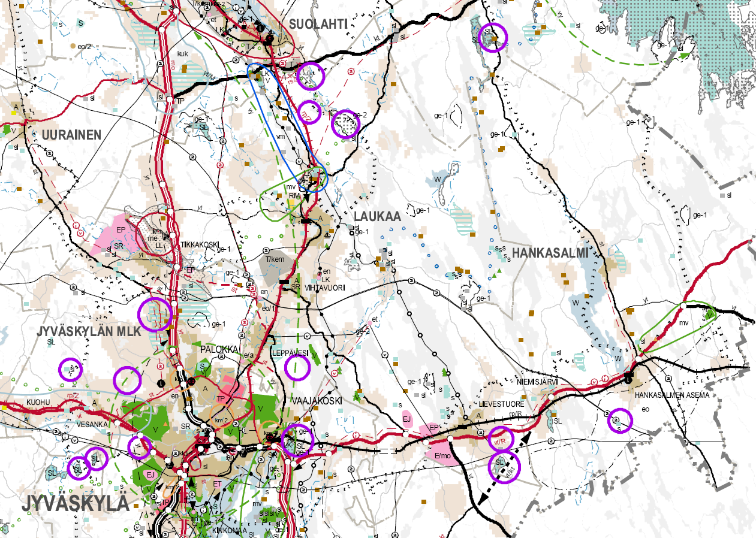The height and width of the screenshot is (538, 756).
Task: Click the E/mo pink zone label
Action: pos(442,457)
